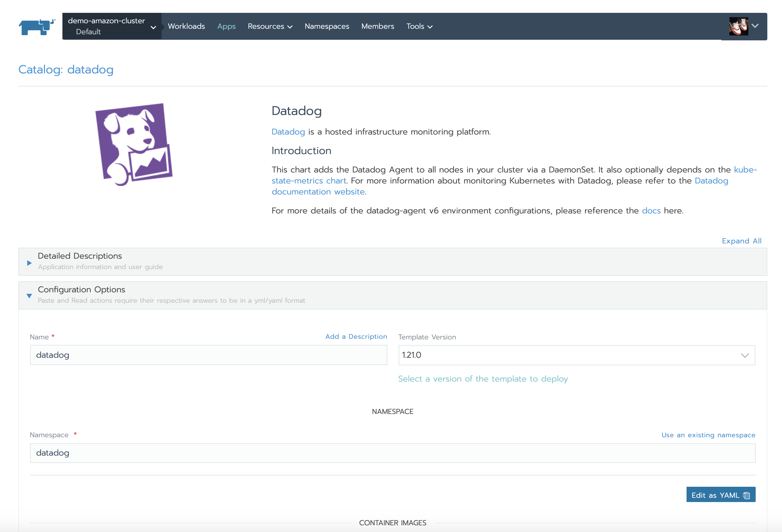Open the Tools menu
The width and height of the screenshot is (782, 532).
click(x=419, y=26)
